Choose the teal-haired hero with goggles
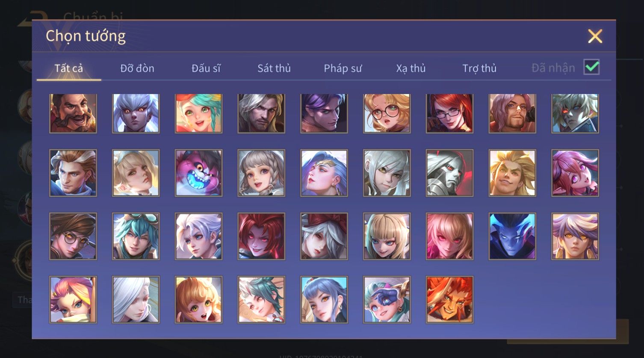 coord(136,236)
